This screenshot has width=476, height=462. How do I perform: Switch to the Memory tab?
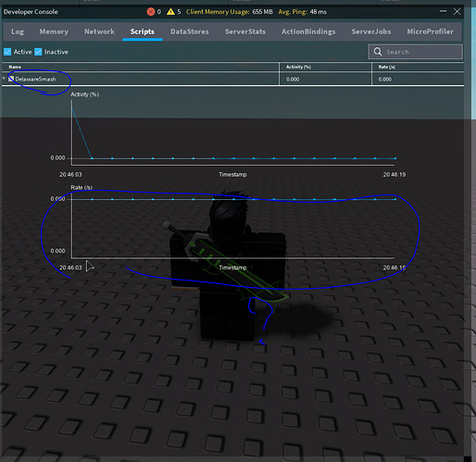(x=54, y=31)
